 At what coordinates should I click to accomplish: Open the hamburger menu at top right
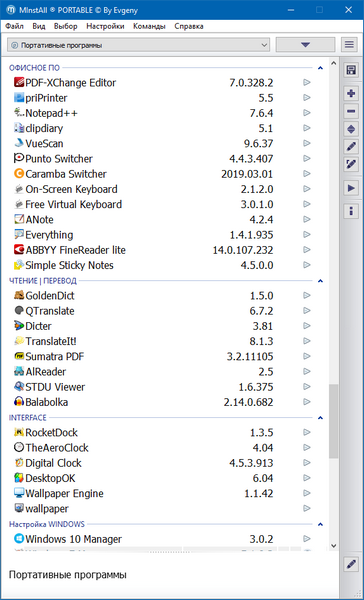[349, 45]
